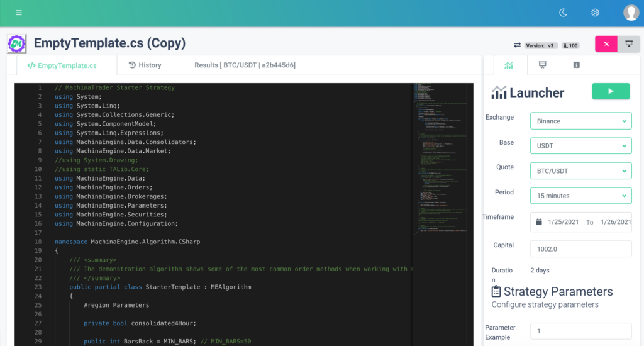This screenshot has height=346, width=644.
Task: Click line 23 StarterTemplate class declaration
Action: click(160, 287)
